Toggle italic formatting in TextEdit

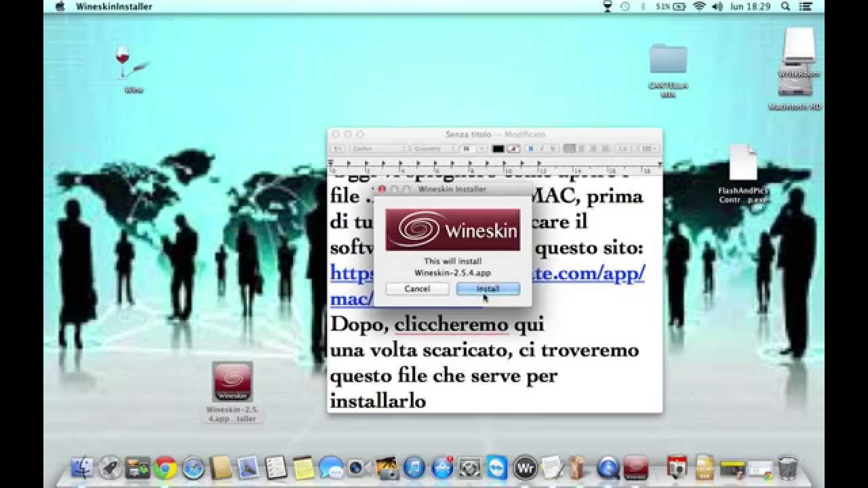coord(542,148)
